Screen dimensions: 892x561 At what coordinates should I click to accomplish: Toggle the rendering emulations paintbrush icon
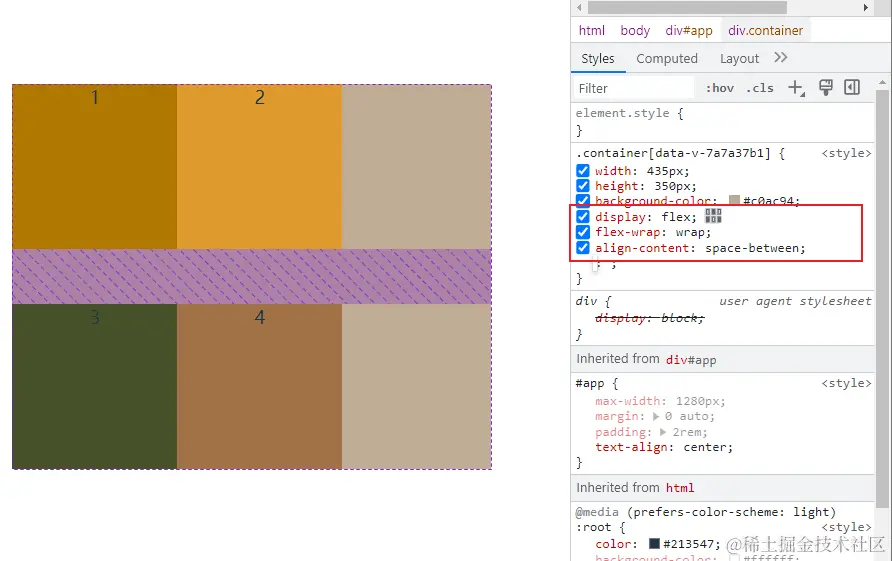(825, 87)
